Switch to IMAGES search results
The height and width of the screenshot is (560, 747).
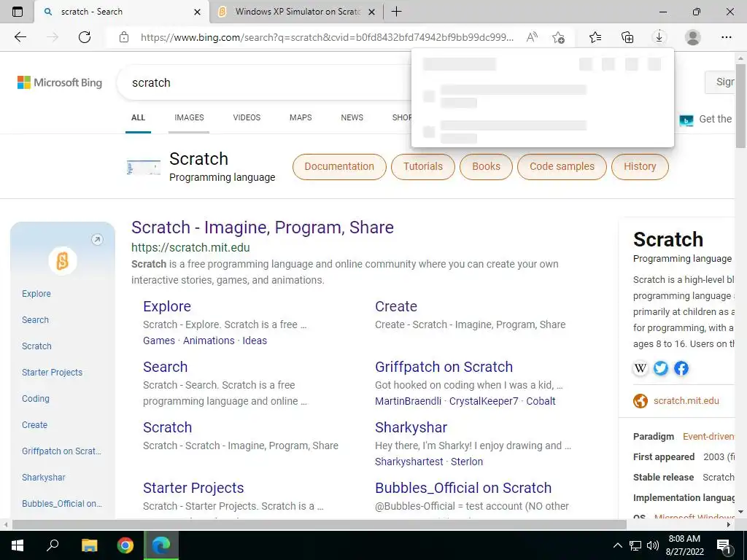pos(189,117)
